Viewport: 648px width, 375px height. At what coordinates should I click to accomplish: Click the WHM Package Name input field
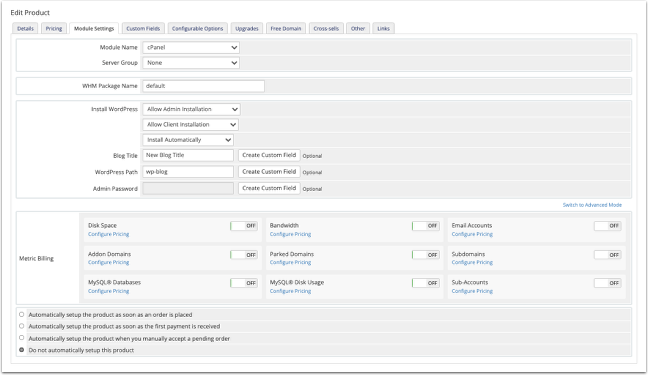[x=203, y=86]
